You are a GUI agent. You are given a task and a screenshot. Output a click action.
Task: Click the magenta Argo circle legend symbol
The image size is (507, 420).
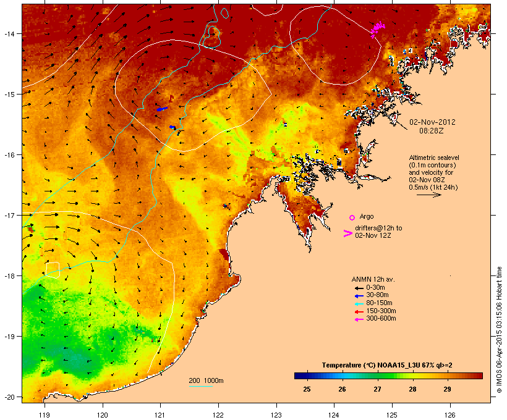(x=352, y=218)
